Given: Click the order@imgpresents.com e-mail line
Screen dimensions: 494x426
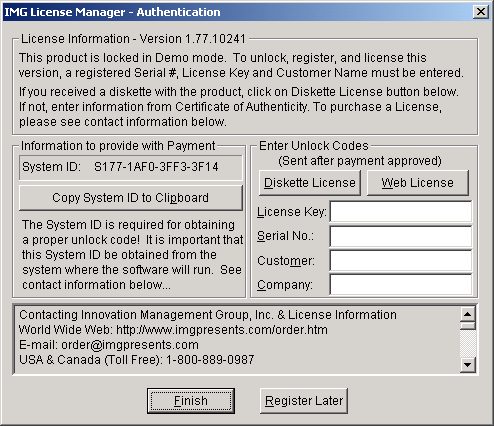Looking at the screenshot, I should click(109, 345).
